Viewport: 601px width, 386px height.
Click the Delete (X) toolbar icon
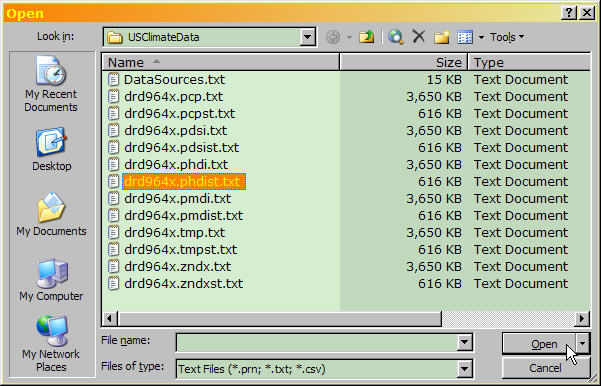tap(419, 37)
